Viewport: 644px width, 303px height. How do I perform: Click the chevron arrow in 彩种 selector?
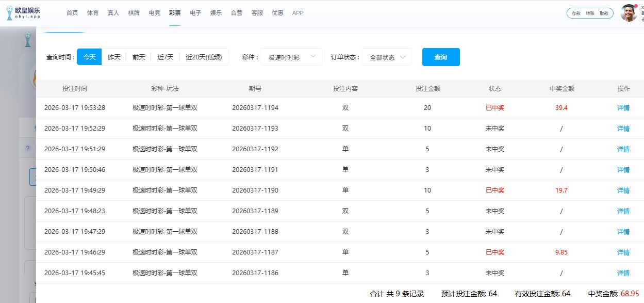pos(313,57)
